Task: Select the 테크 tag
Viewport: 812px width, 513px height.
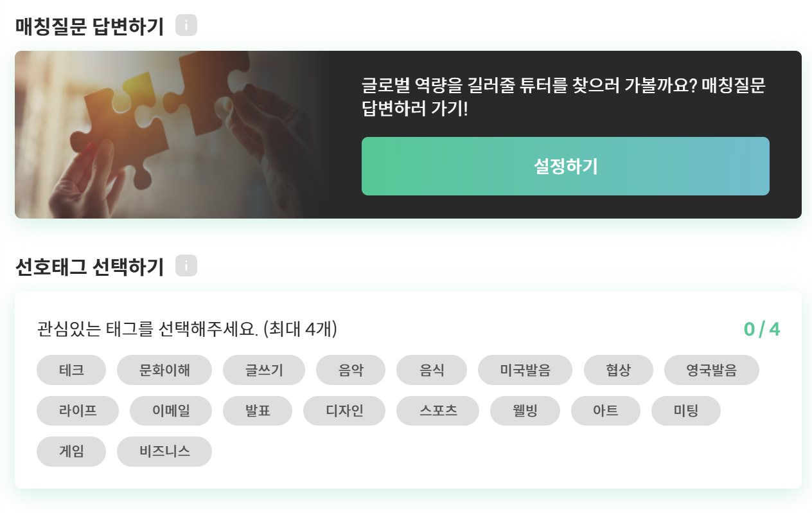Action: pyautogui.click(x=71, y=370)
